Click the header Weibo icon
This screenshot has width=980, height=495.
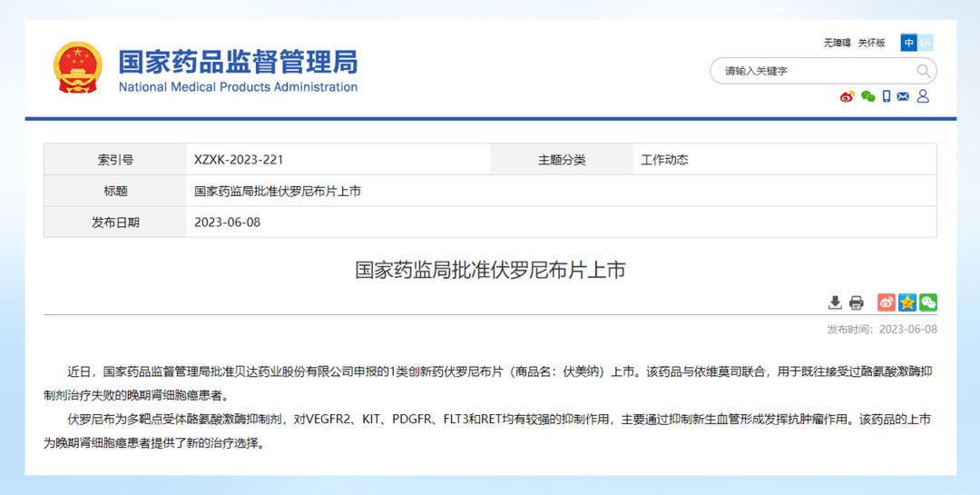click(847, 96)
